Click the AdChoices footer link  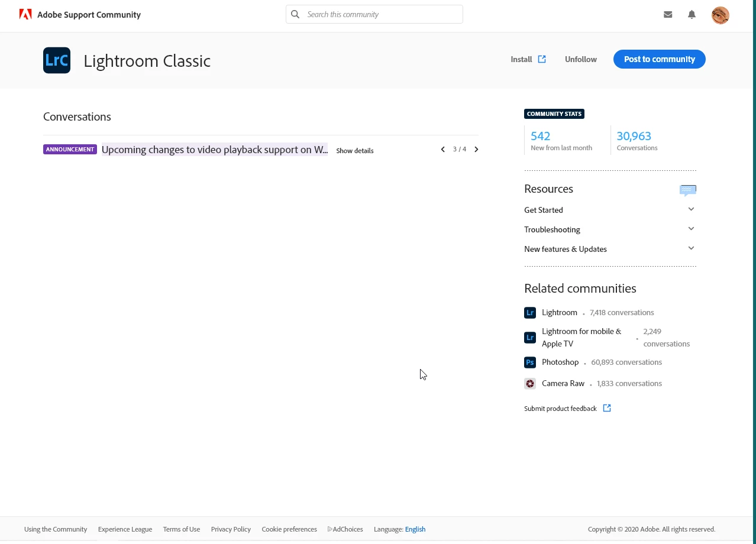pyautogui.click(x=345, y=529)
